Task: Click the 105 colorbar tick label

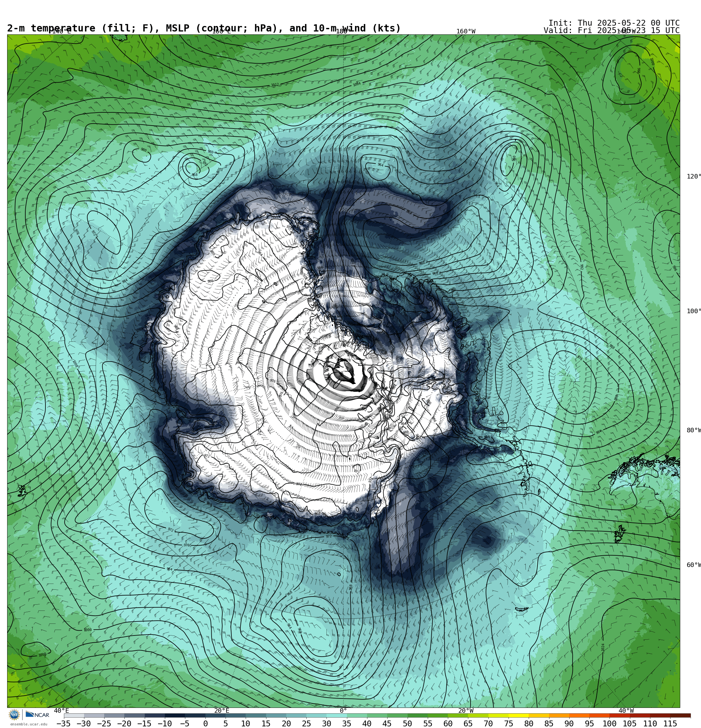Action: (630, 723)
